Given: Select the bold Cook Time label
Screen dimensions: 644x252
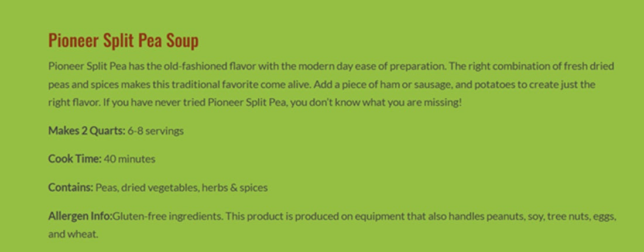Looking at the screenshot, I should tap(75, 159).
